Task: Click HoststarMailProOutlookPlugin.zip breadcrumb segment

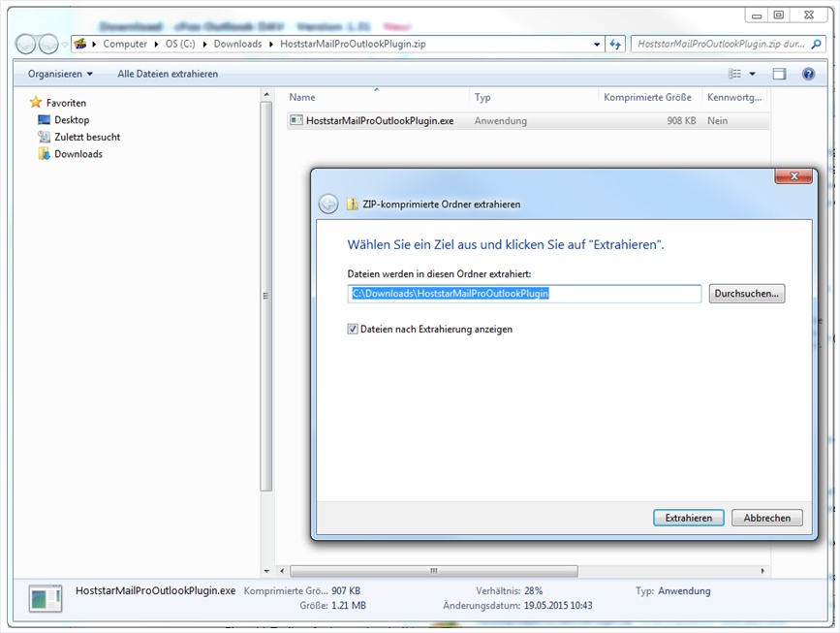Action: click(x=353, y=44)
